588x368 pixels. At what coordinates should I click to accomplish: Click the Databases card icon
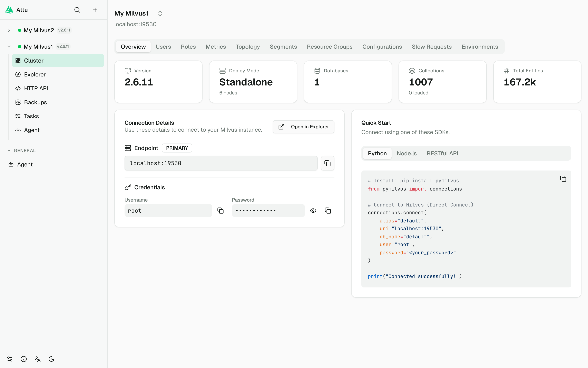click(x=317, y=71)
